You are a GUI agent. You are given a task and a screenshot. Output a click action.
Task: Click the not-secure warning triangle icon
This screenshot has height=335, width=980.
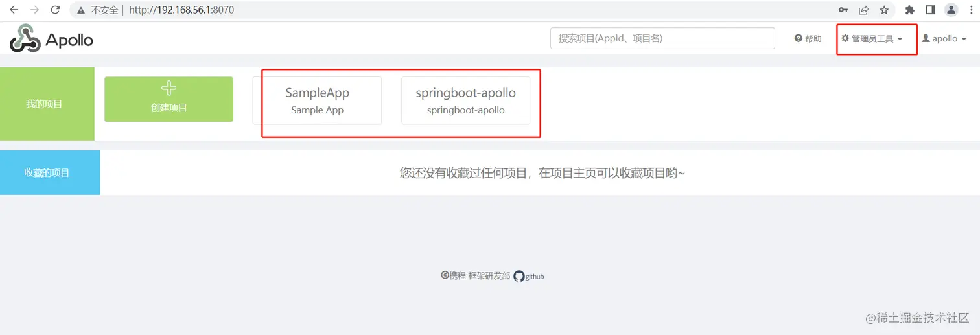click(81, 10)
